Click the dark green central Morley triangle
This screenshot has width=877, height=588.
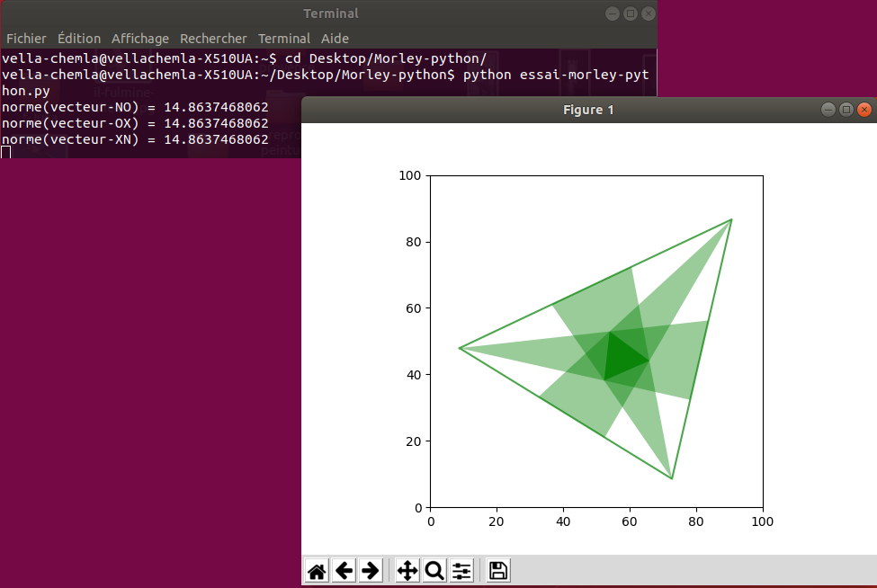622,359
